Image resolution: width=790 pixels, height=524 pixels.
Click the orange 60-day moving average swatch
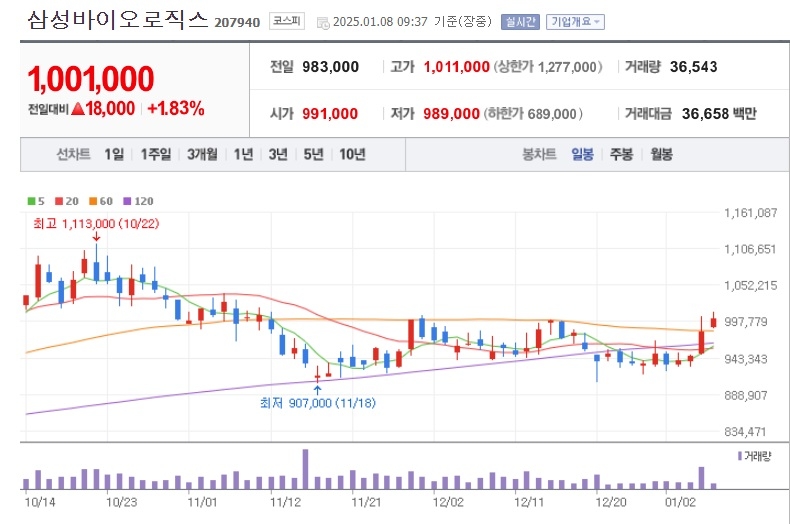pyautogui.click(x=93, y=201)
